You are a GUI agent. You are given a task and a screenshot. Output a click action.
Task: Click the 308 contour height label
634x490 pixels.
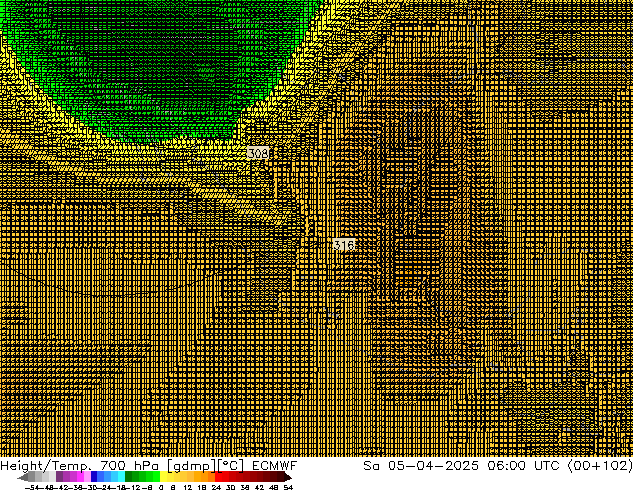tap(258, 153)
